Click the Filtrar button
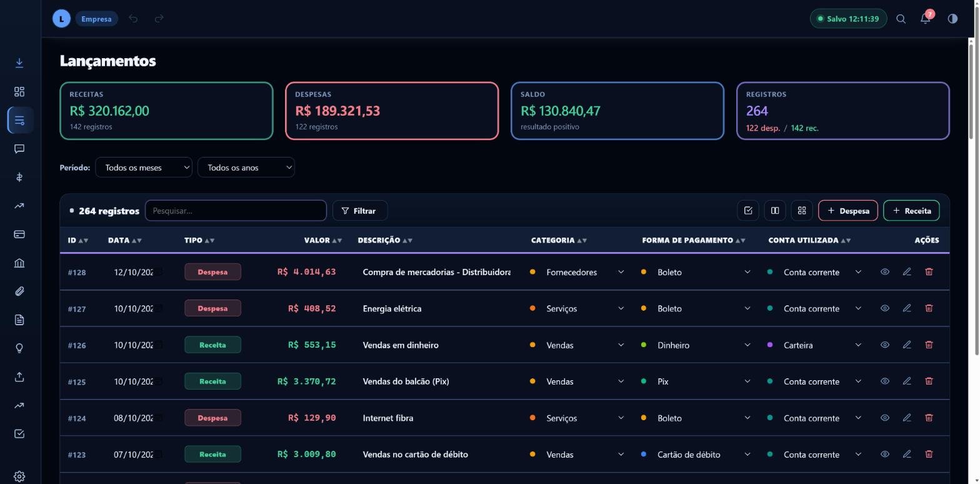Viewport: 980px width, 484px height. (360, 211)
